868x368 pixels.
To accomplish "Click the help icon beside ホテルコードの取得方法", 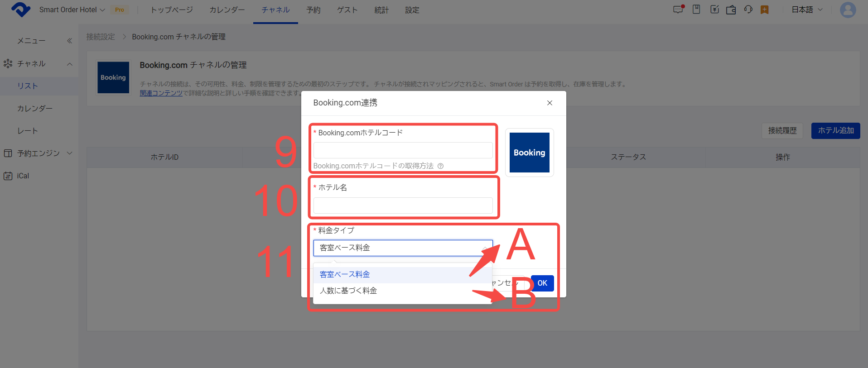I will (440, 166).
